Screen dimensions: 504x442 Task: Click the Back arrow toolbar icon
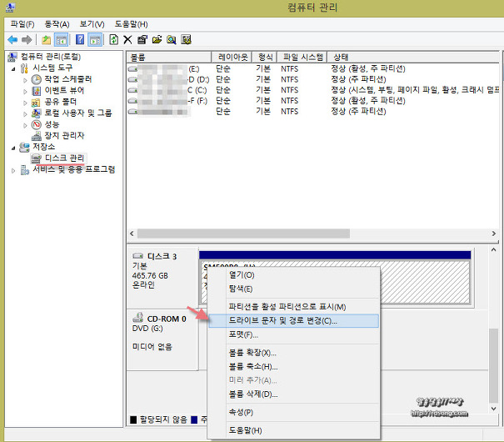pos(12,39)
